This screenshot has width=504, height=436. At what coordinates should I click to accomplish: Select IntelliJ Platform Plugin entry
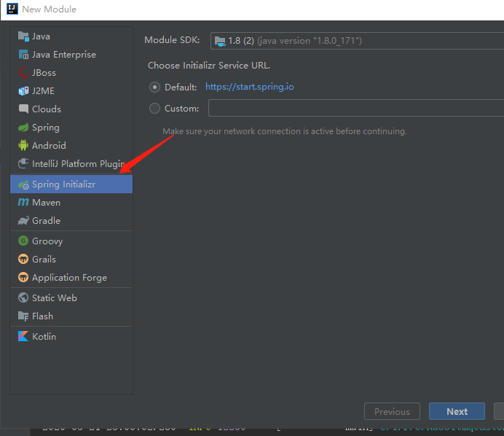[x=71, y=164]
